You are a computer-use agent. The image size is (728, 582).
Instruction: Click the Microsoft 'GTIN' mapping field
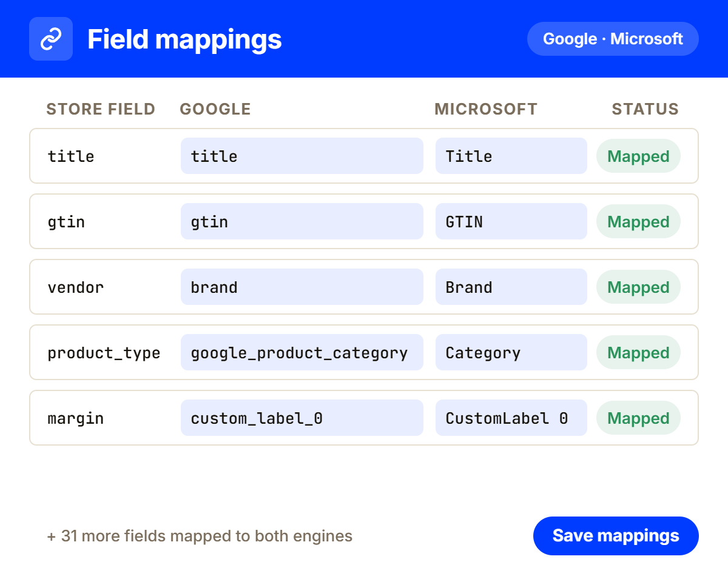coord(511,221)
